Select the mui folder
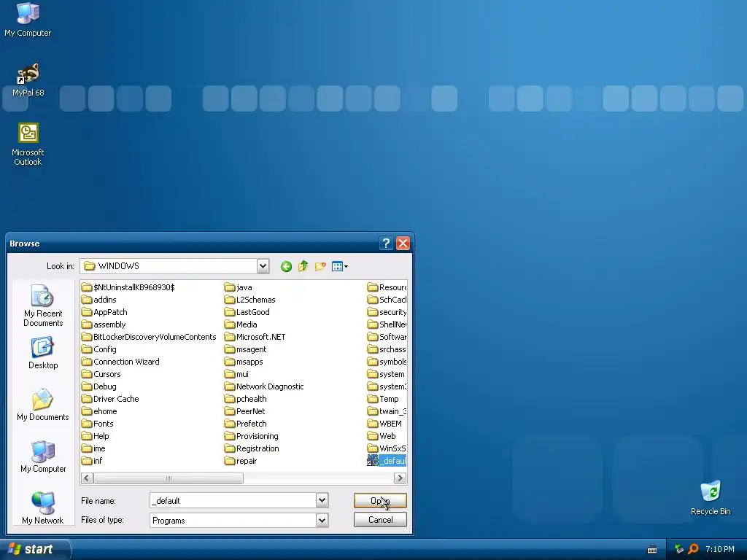 [237, 374]
